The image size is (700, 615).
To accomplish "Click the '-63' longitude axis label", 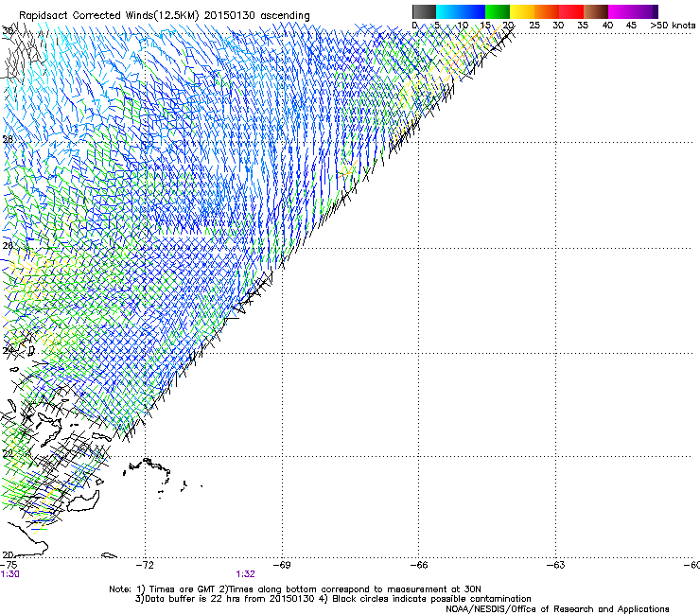I will coord(556,566).
